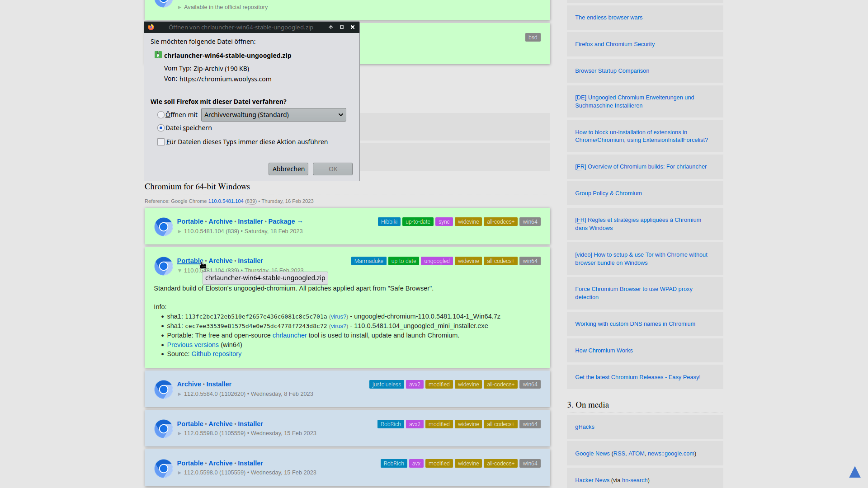Screen dimensions: 868x488
Task: Click the Firefox icon in dialog title bar
Action: pyautogui.click(x=151, y=27)
